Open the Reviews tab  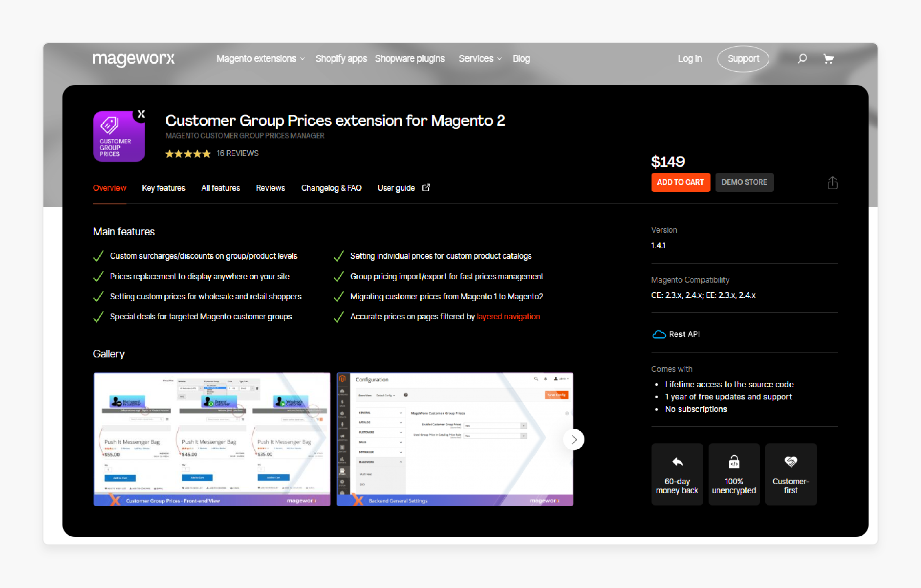coord(270,188)
